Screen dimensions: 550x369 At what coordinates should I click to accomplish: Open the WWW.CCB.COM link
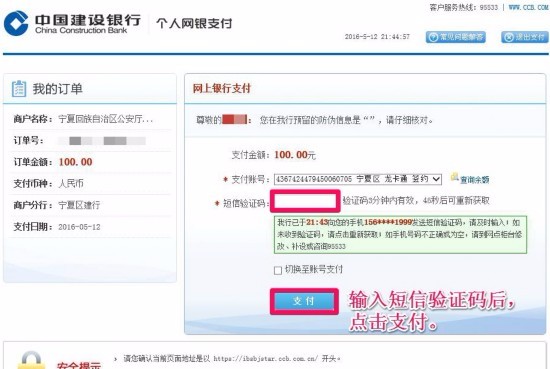[528, 7]
